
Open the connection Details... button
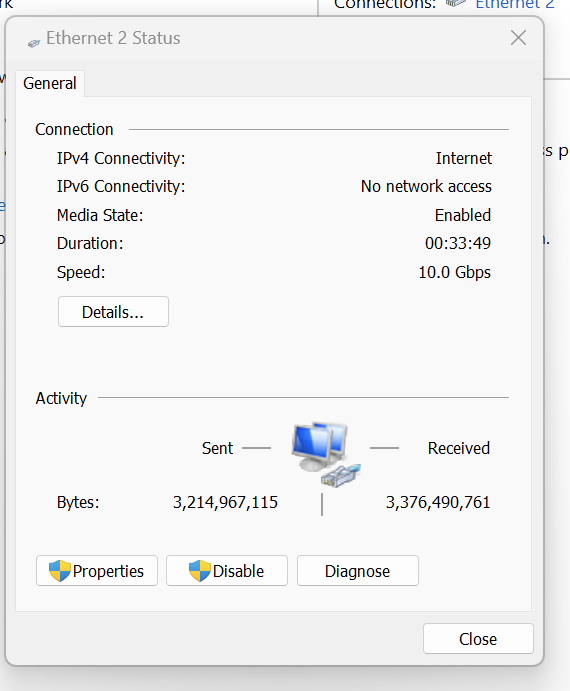point(113,312)
